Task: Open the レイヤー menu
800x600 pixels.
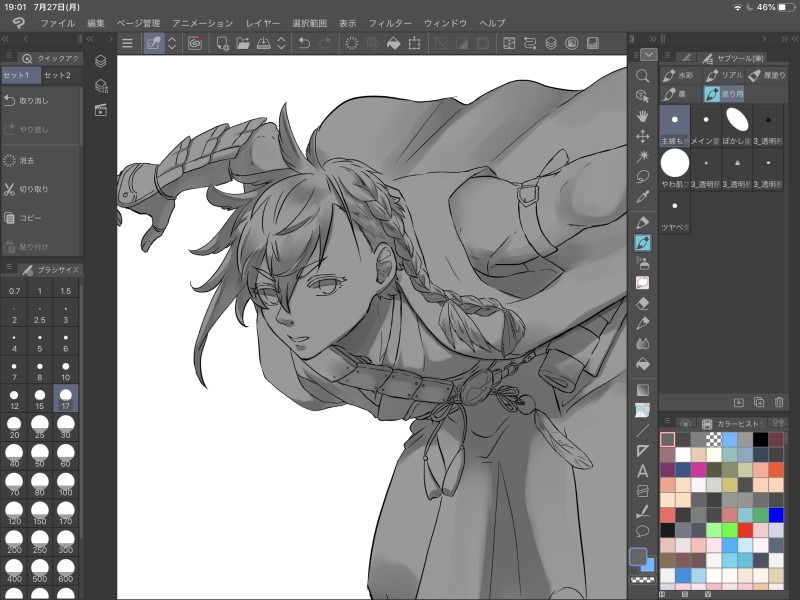Action: [263, 23]
